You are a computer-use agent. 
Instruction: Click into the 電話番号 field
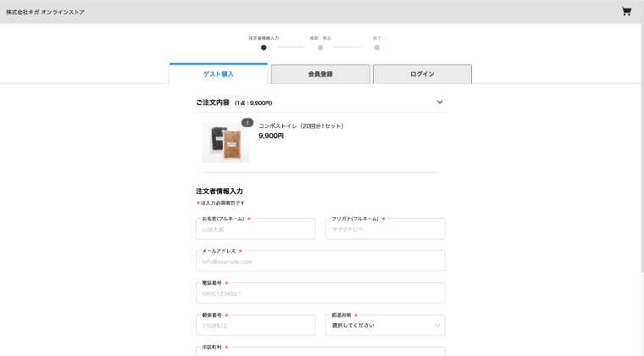tap(320, 293)
